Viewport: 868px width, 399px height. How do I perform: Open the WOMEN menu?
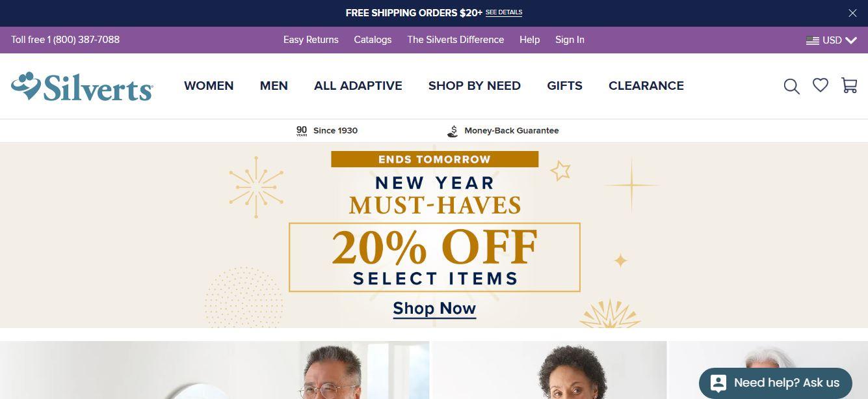pyautogui.click(x=209, y=86)
